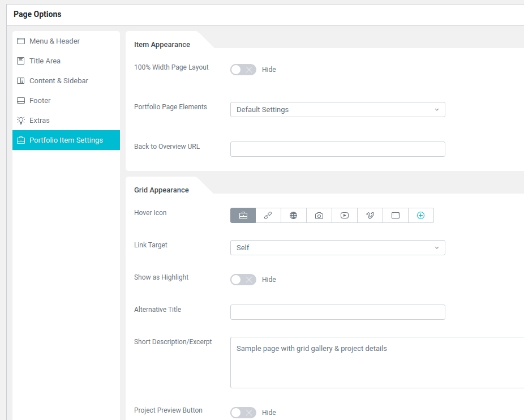Viewport: 524px width, 420px height.
Task: Choose the YouTube play hover icon
Action: pos(345,216)
